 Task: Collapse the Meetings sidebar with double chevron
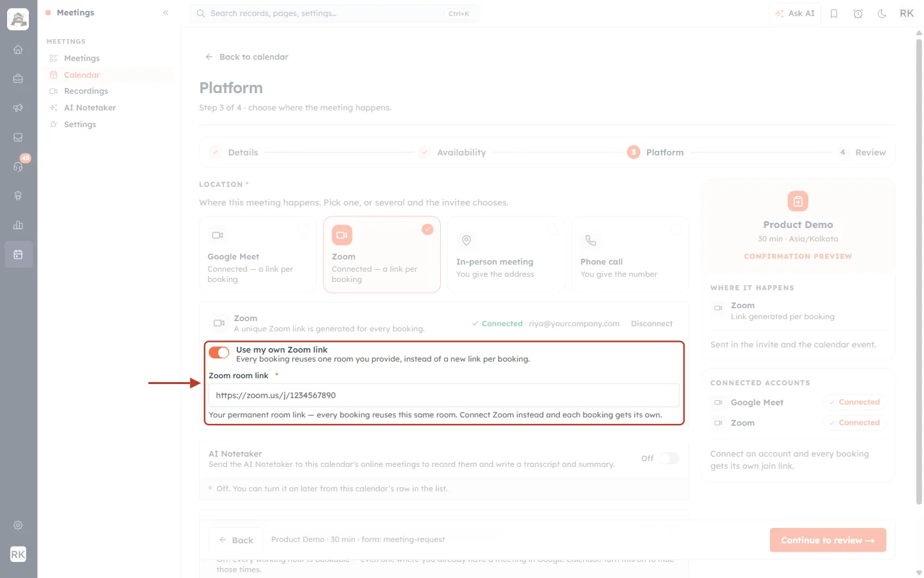[166, 13]
